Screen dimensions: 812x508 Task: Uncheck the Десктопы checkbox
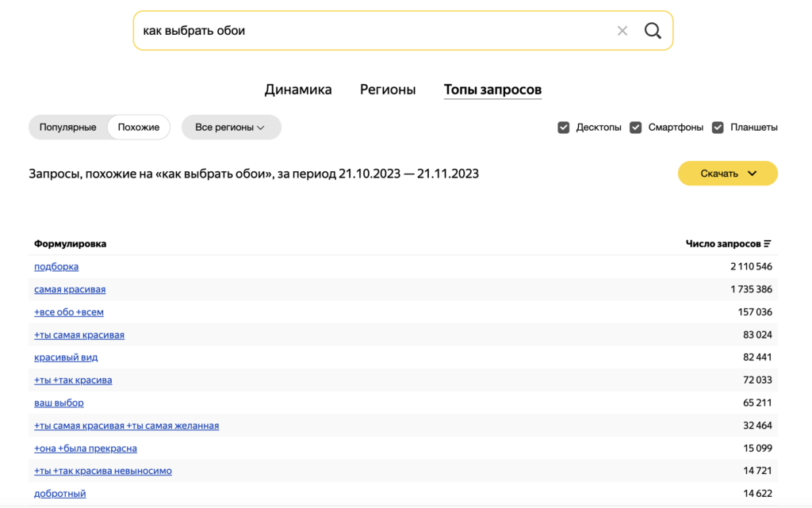tap(564, 128)
